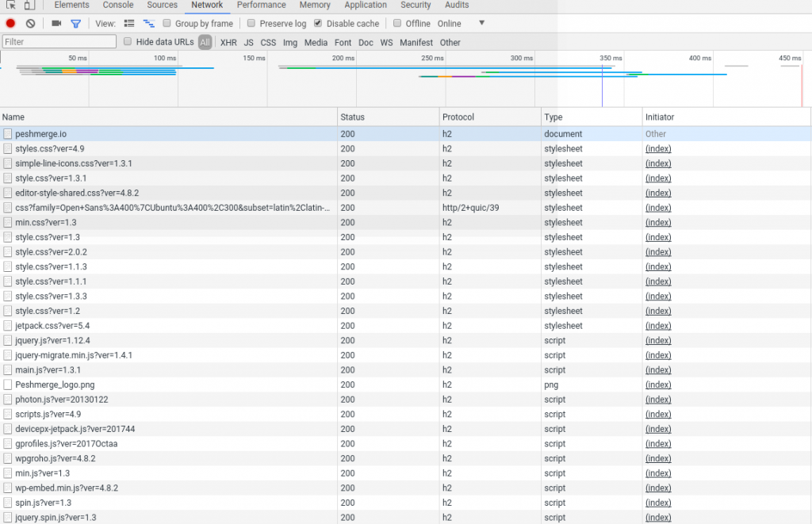This screenshot has width=812, height=524.
Task: Filter requests by XHR
Action: pos(228,43)
